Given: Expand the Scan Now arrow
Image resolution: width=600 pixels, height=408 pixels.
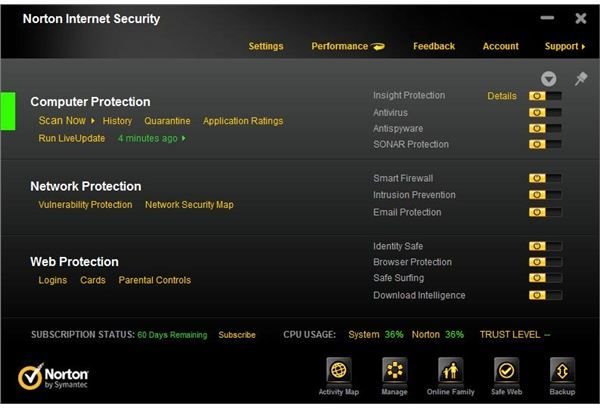Looking at the screenshot, I should [x=93, y=121].
